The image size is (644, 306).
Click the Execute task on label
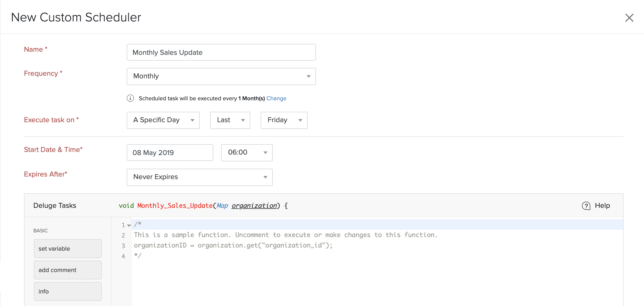[51, 120]
